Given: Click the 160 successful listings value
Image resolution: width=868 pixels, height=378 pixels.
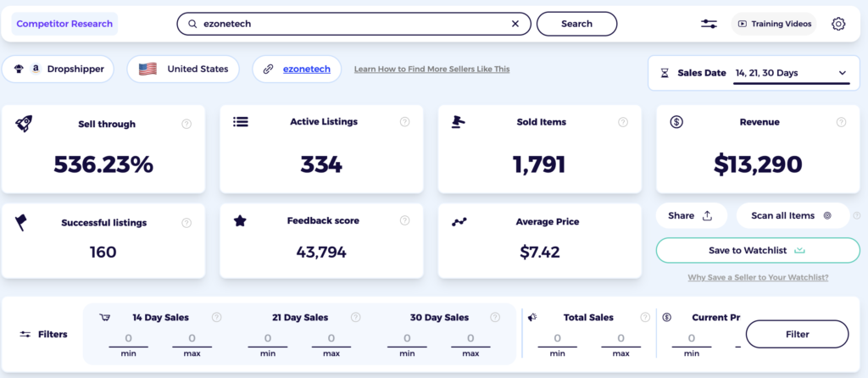Looking at the screenshot, I should pos(103,253).
